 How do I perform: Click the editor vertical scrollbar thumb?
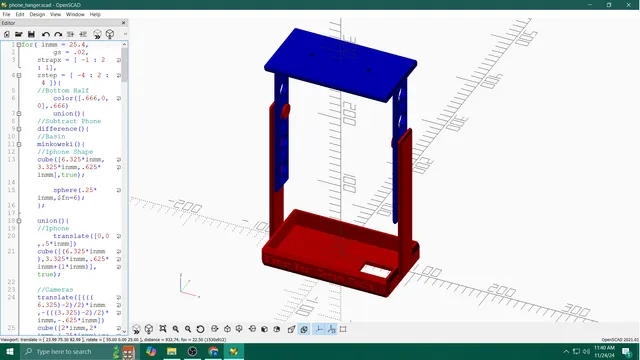(x=124, y=65)
